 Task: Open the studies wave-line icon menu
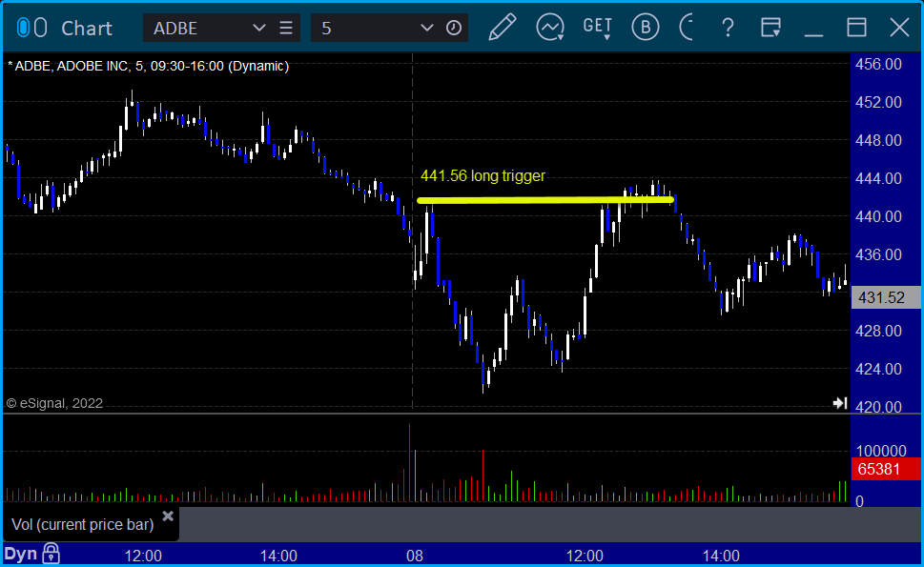point(550,28)
